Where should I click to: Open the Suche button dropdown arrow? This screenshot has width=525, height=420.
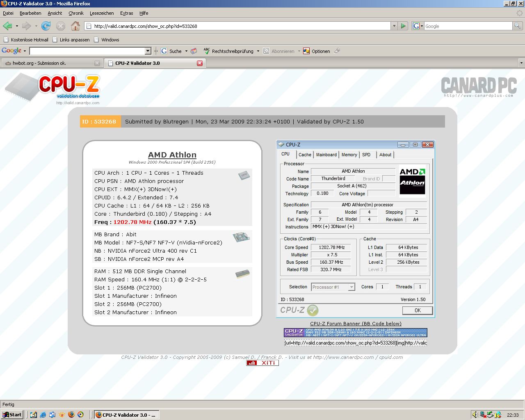pyautogui.click(x=186, y=51)
